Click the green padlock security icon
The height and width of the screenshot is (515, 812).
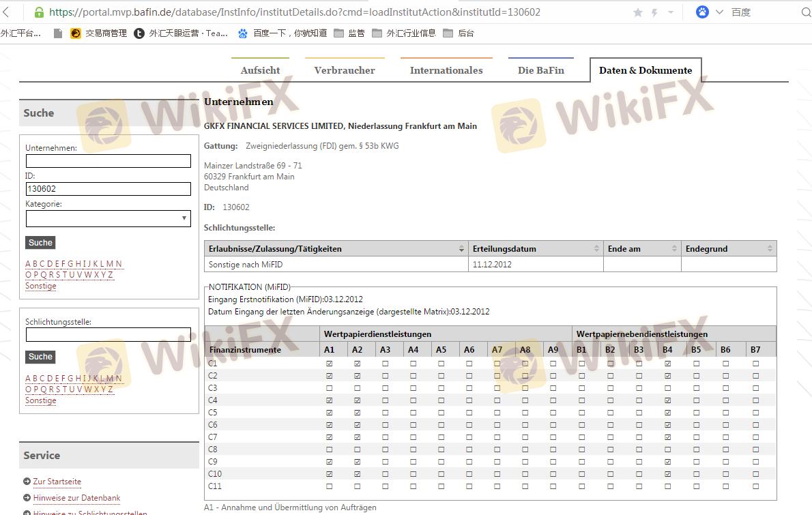[x=39, y=12]
